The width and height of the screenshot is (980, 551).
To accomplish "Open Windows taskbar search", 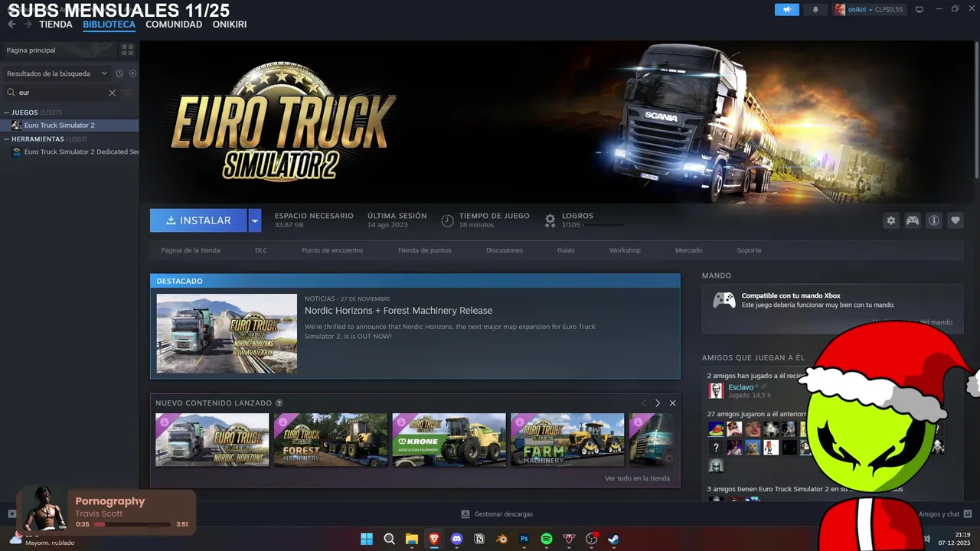I will point(389,539).
